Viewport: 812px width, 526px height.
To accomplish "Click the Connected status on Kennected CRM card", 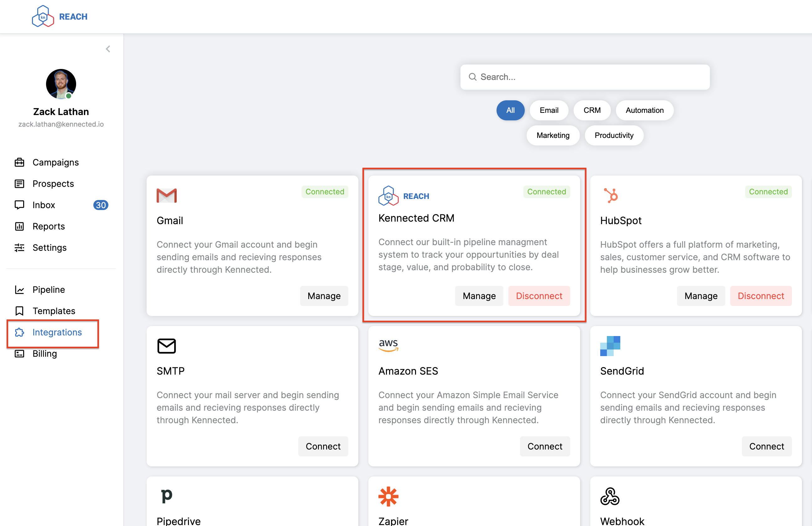I will (546, 192).
